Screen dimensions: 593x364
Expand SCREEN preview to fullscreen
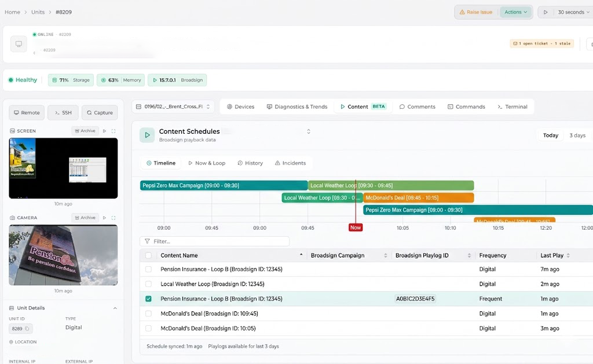(x=114, y=131)
